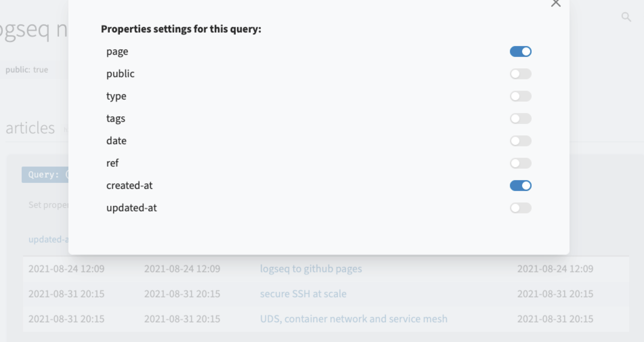Disable the page property toggle

pos(520,51)
